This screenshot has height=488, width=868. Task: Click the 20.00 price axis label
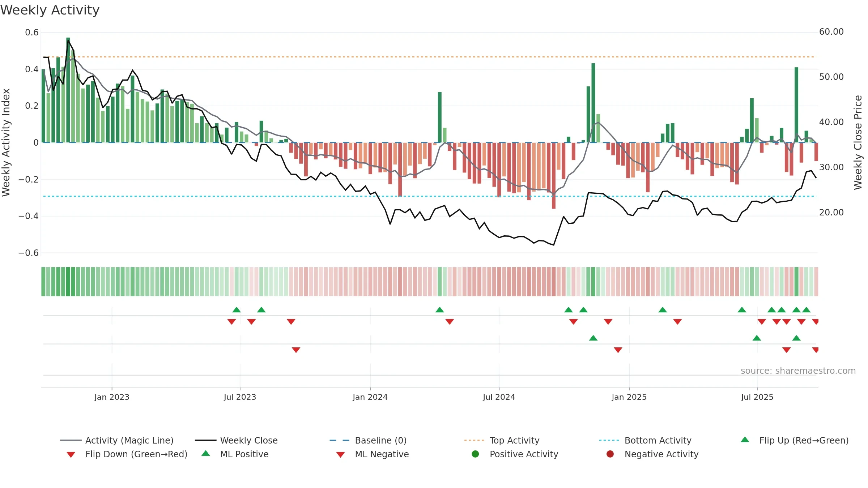(831, 212)
